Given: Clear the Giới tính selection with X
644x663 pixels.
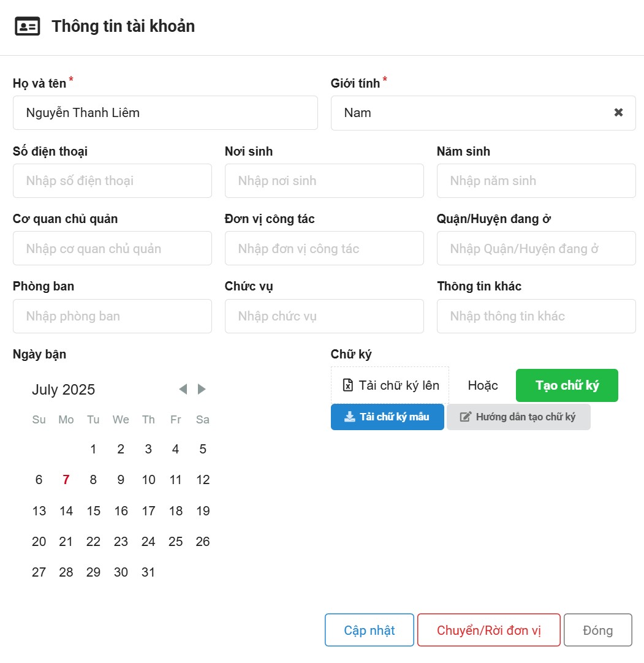Looking at the screenshot, I should (618, 113).
